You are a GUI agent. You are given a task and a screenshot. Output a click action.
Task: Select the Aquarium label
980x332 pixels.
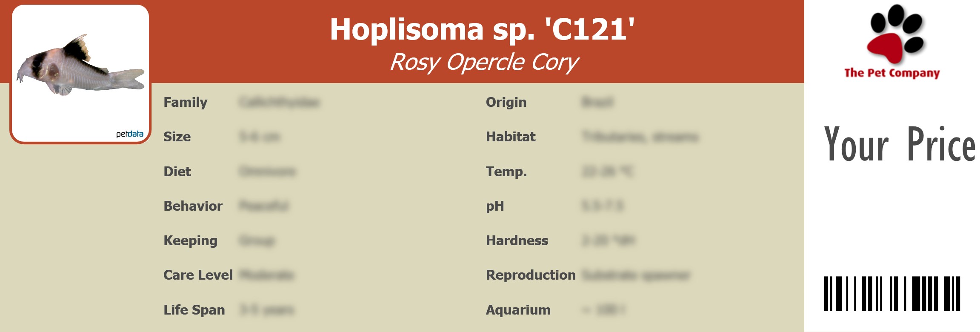(x=518, y=310)
